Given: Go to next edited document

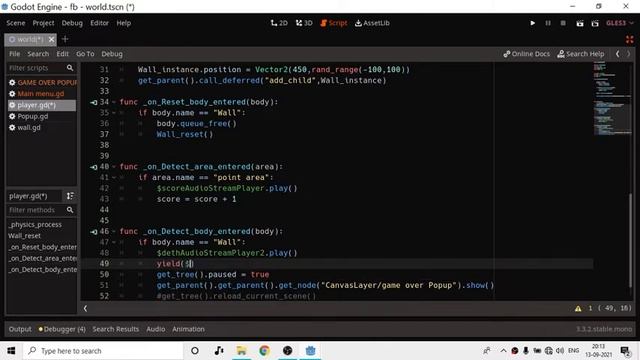Looking at the screenshot, I should tap(629, 54).
